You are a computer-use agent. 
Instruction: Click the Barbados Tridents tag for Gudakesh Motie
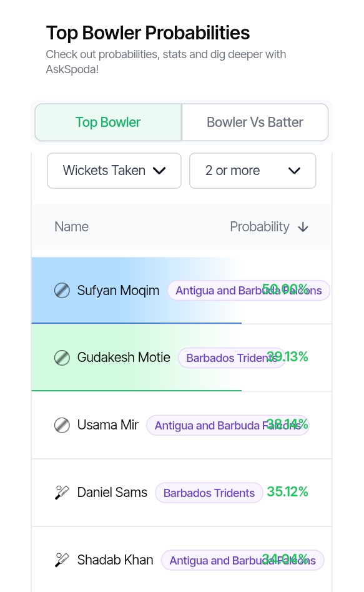click(x=231, y=358)
